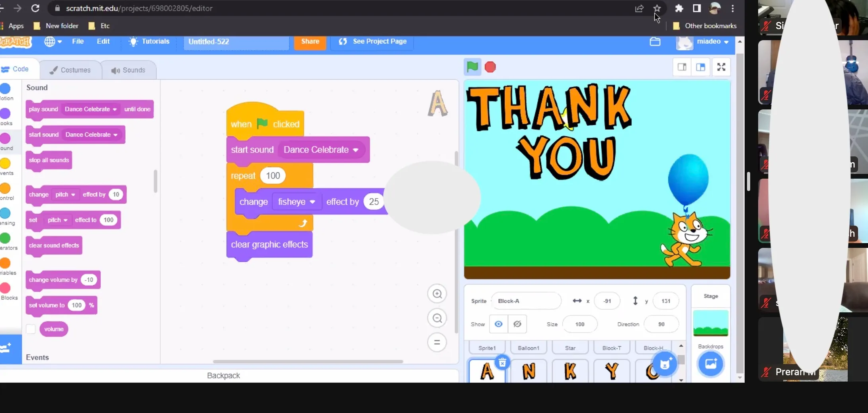Delete the Block-A sprite with trash icon
This screenshot has width=868, height=413.
[502, 362]
